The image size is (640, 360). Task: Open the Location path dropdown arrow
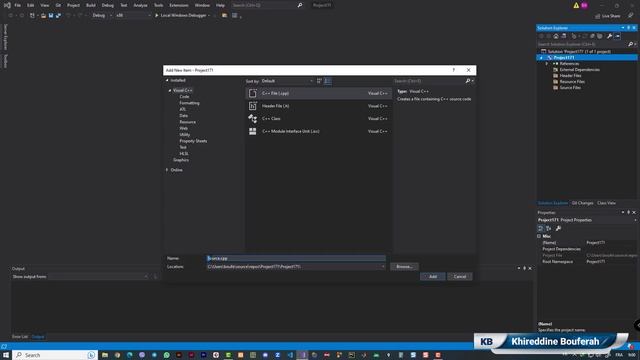point(383,267)
